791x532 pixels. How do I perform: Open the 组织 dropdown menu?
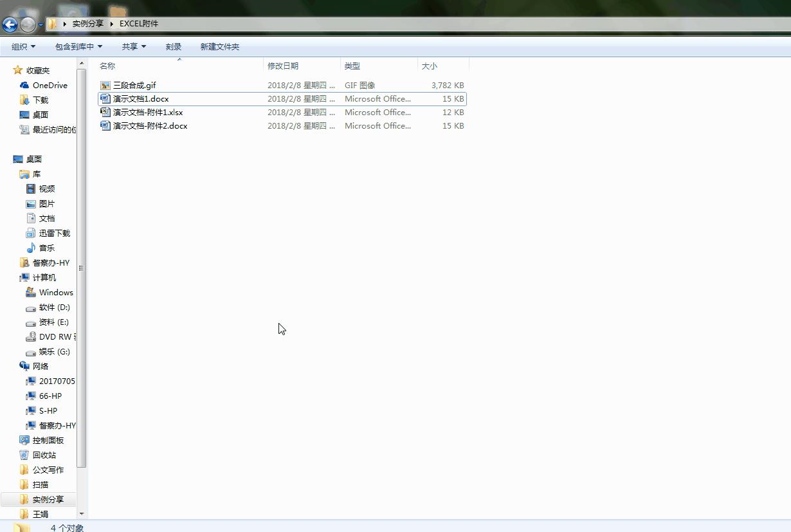pyautogui.click(x=23, y=47)
